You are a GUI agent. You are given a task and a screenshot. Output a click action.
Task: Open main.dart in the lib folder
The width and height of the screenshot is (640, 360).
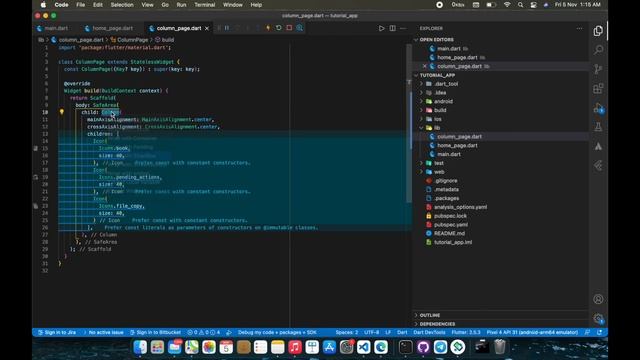pyautogui.click(x=449, y=154)
